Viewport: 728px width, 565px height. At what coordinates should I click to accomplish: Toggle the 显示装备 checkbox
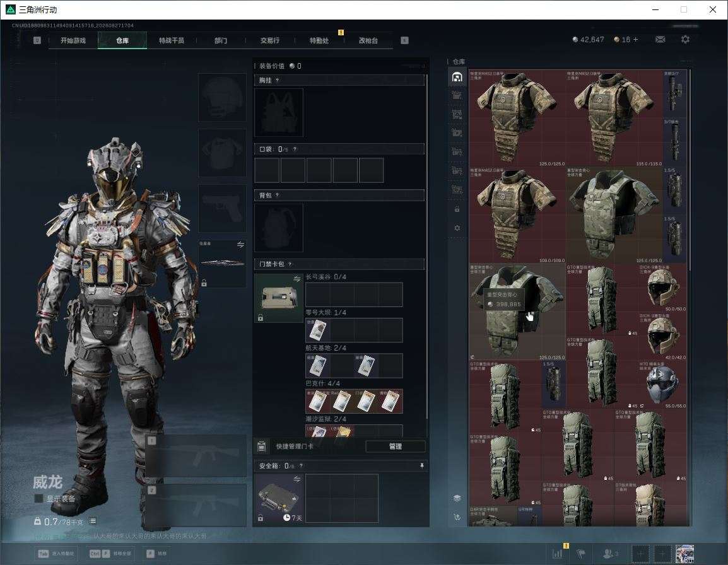coord(39,499)
